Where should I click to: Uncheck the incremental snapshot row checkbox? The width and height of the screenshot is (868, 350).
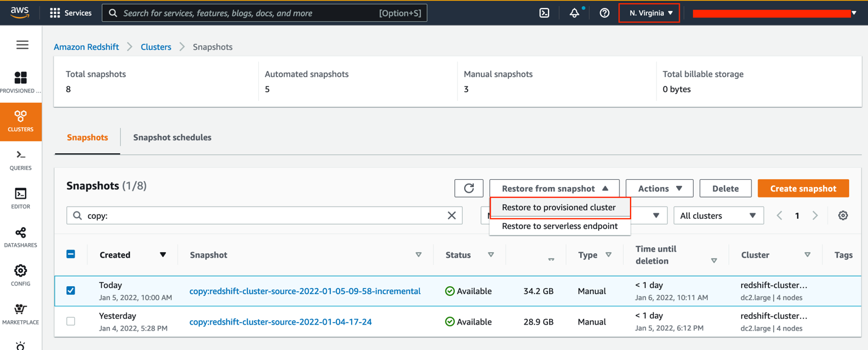[71, 290]
